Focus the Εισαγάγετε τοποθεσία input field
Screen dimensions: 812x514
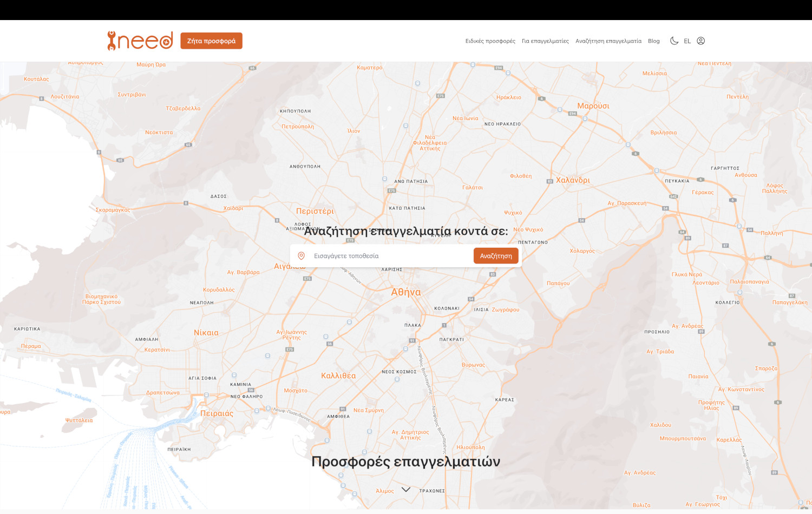point(391,256)
